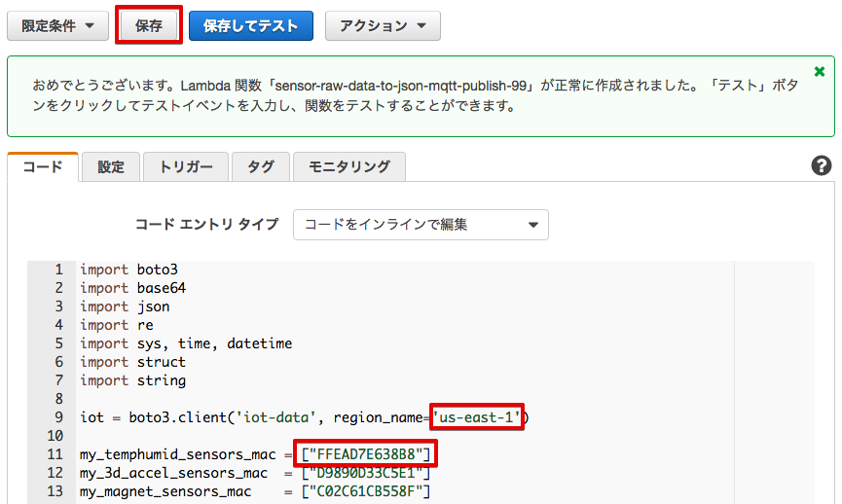This screenshot has width=842, height=504.
Task: Expand the コードをインラインで編集 dropdown
Action: click(421, 225)
